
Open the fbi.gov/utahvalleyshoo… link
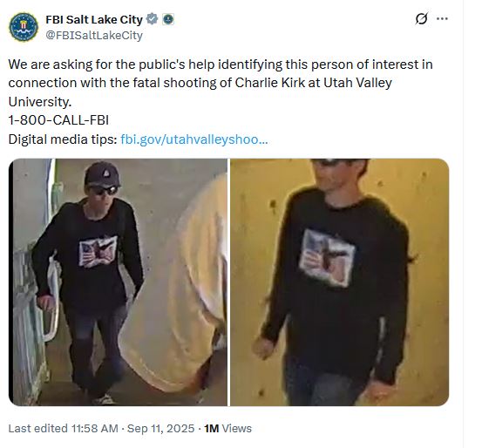pos(194,139)
